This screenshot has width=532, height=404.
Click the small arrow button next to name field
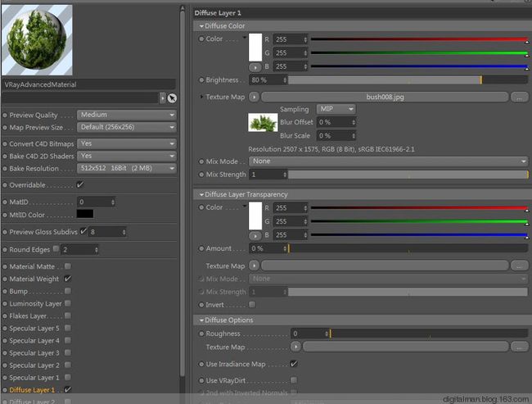coord(163,98)
